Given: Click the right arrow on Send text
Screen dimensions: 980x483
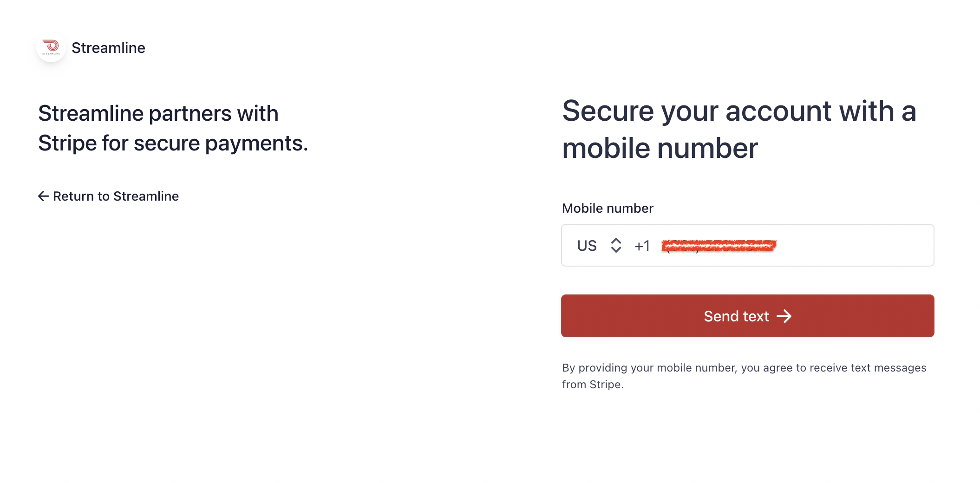Looking at the screenshot, I should pyautogui.click(x=784, y=316).
